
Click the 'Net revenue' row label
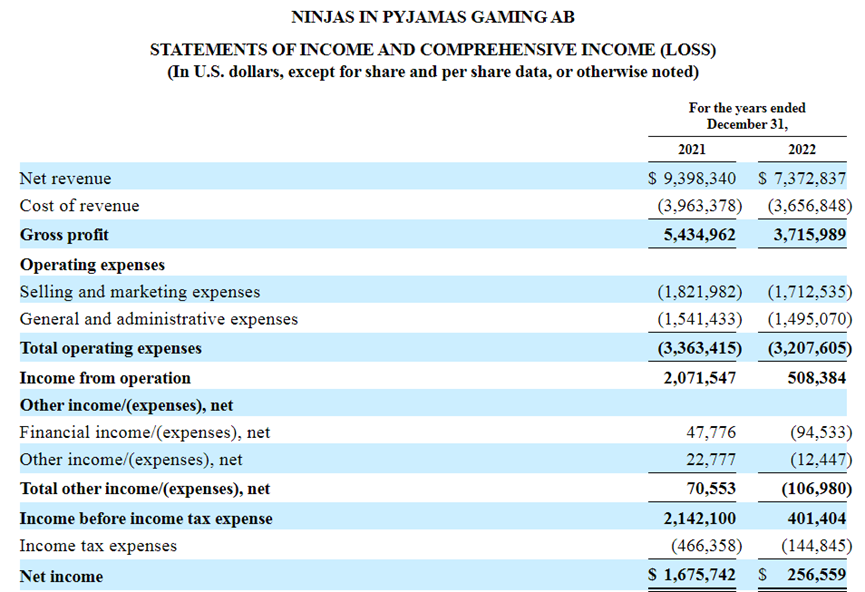click(x=65, y=178)
